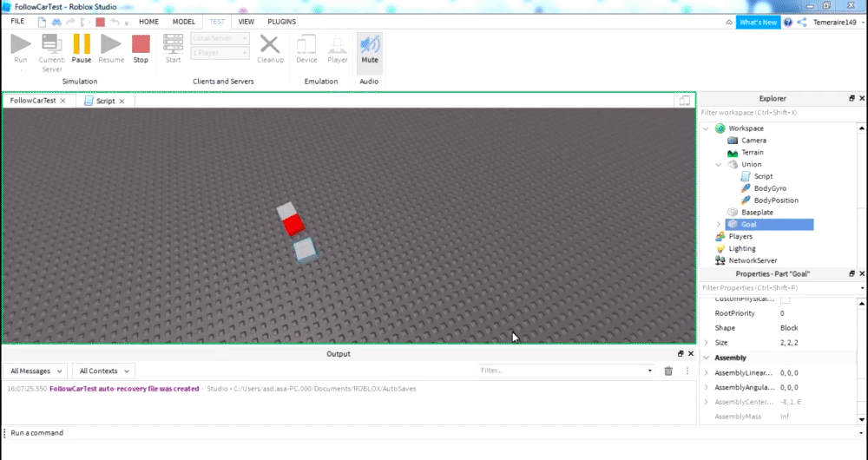The width and height of the screenshot is (868, 460).
Task: Click the help question mark icon
Action: 788,23
